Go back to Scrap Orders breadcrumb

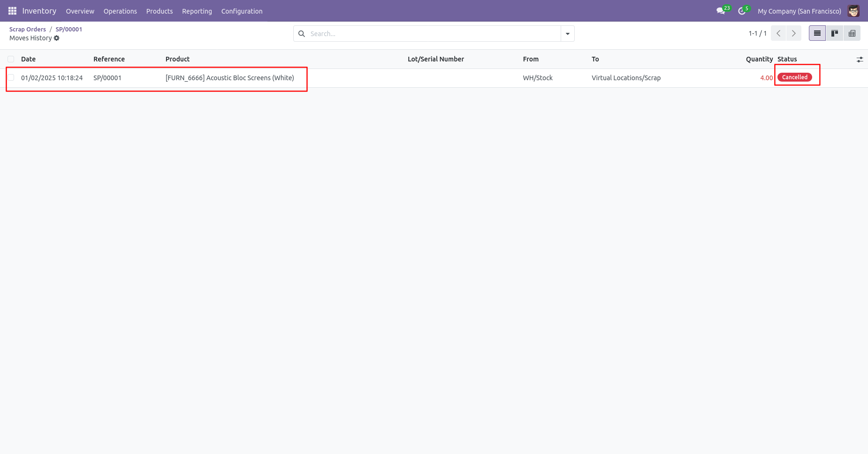28,29
